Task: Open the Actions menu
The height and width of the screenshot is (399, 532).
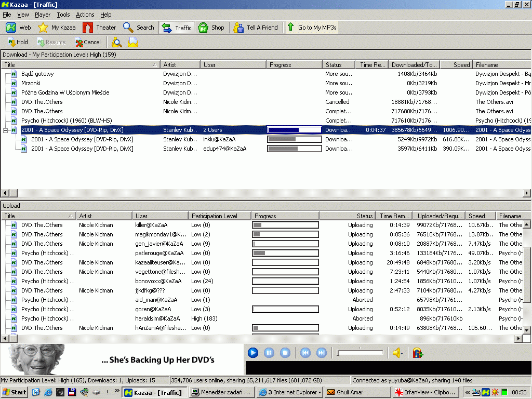Action: coord(85,15)
